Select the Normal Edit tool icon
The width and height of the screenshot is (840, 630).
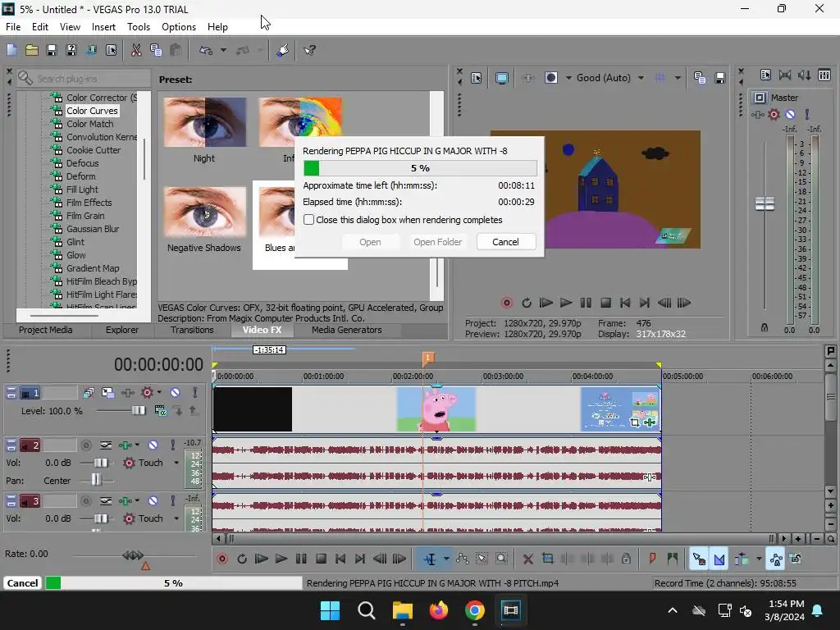point(430,559)
